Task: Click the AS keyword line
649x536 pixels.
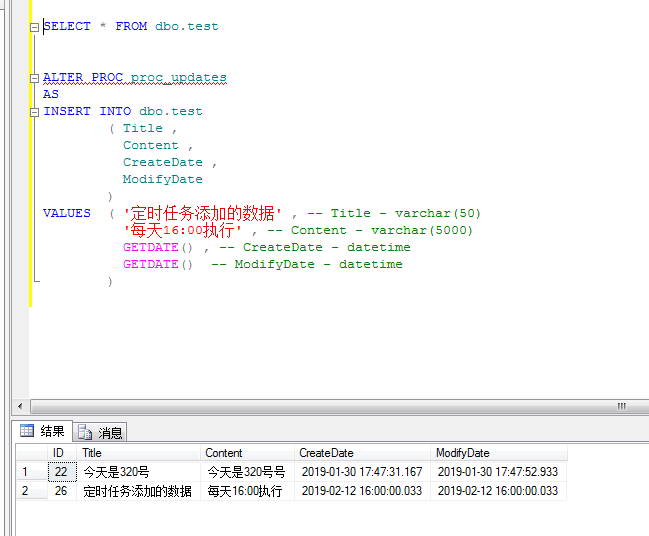Action: [50, 94]
